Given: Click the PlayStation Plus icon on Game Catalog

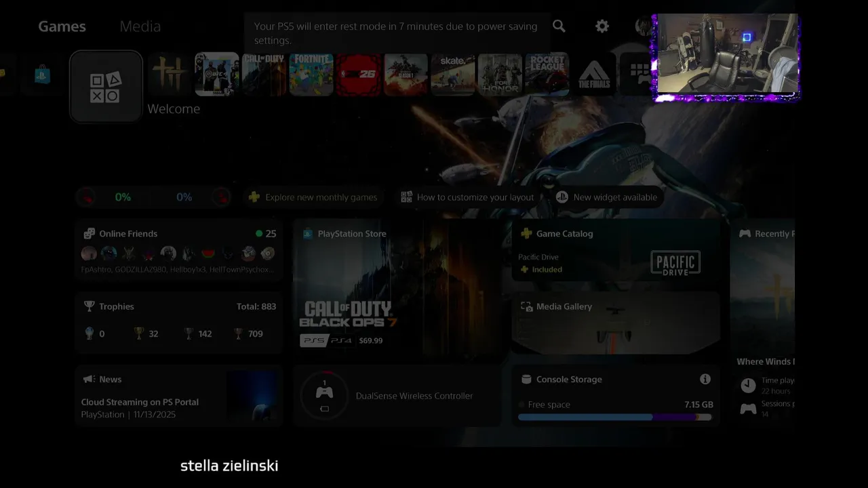Looking at the screenshot, I should point(526,234).
